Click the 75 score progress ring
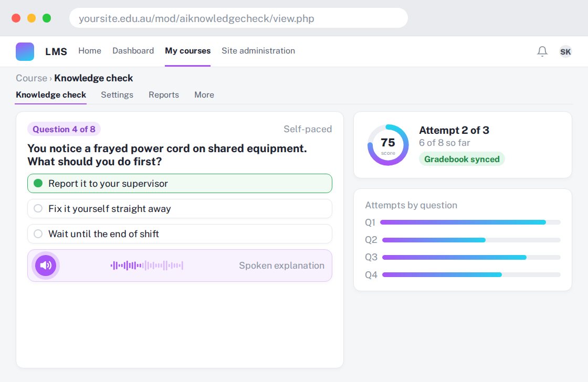The height and width of the screenshot is (382, 588). (388, 145)
